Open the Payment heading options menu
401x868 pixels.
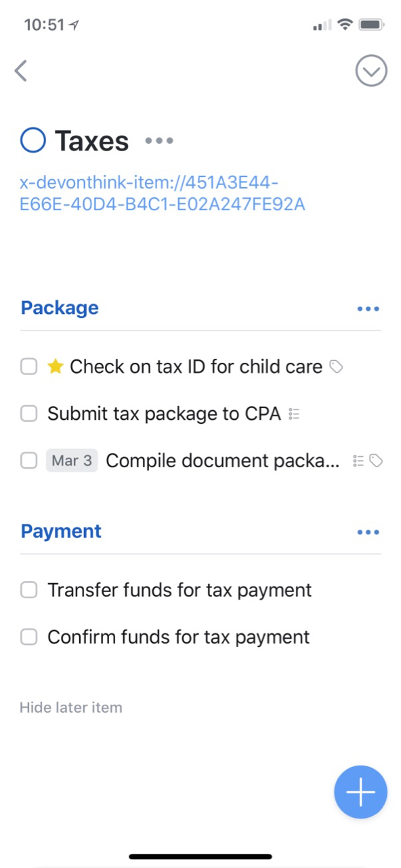(x=368, y=532)
